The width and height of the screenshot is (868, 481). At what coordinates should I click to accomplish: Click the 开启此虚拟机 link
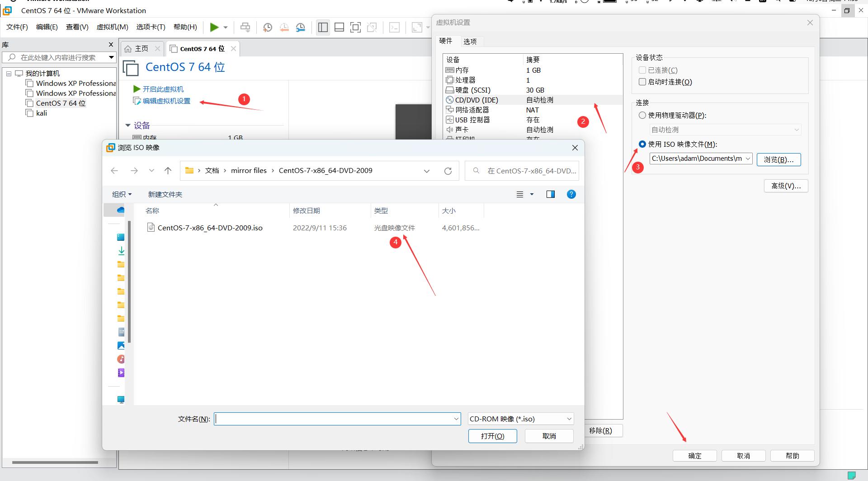pyautogui.click(x=163, y=89)
